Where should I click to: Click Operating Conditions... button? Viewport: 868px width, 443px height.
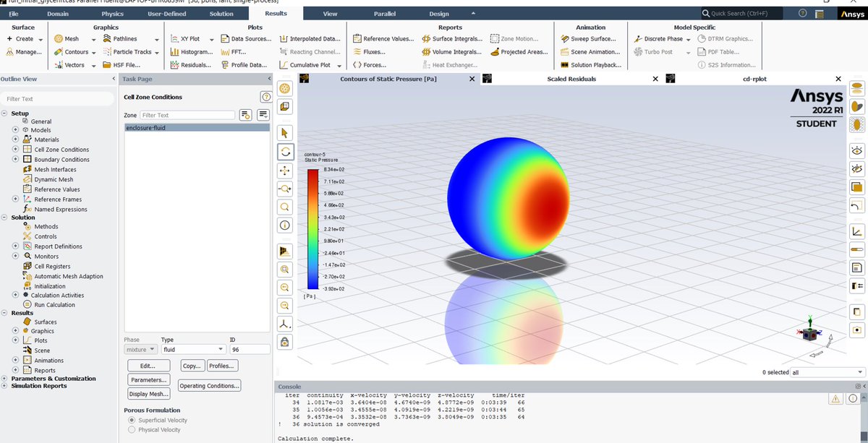click(209, 386)
